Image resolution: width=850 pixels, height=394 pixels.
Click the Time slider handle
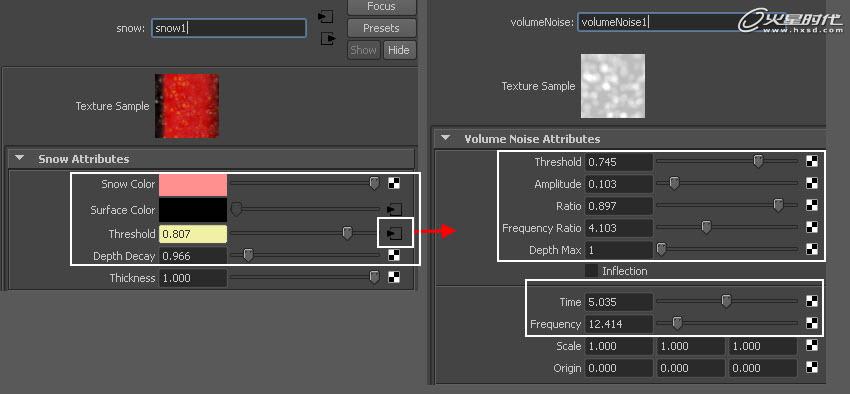click(x=726, y=301)
